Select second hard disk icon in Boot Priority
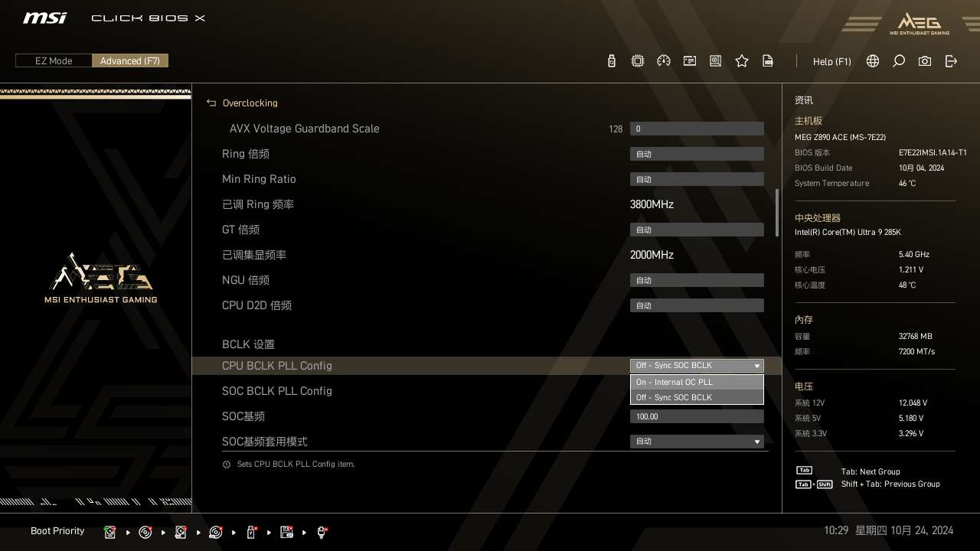 pos(181,532)
